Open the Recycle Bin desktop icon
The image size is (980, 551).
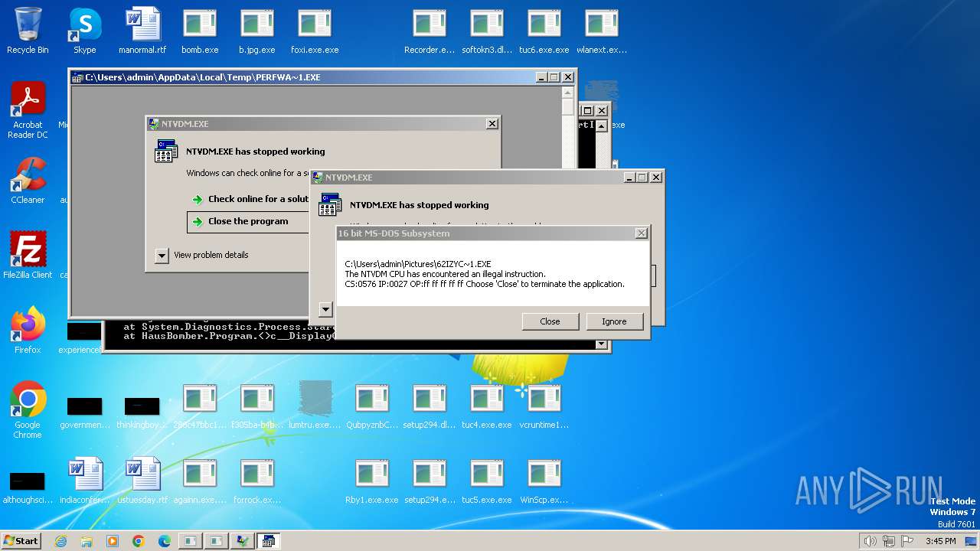point(28,31)
